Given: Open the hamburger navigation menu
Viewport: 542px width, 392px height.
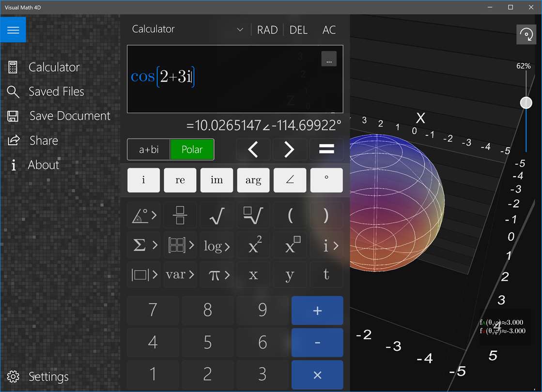Looking at the screenshot, I should point(13,30).
